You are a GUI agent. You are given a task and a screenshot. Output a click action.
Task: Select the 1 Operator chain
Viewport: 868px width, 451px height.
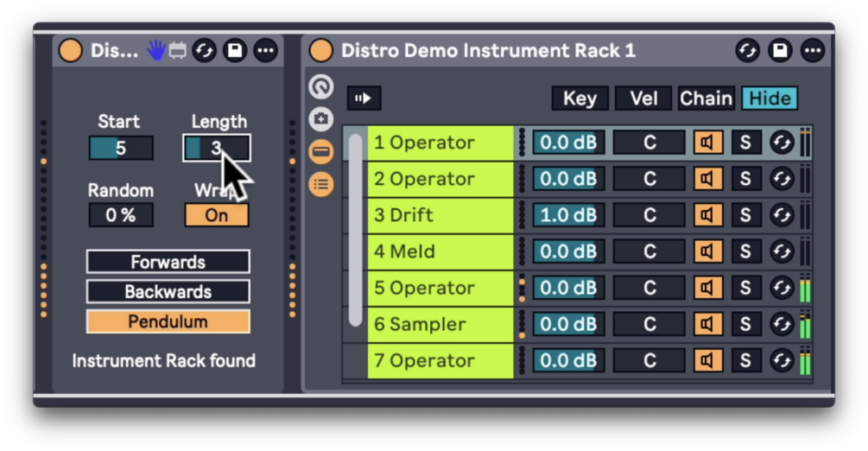(x=440, y=143)
